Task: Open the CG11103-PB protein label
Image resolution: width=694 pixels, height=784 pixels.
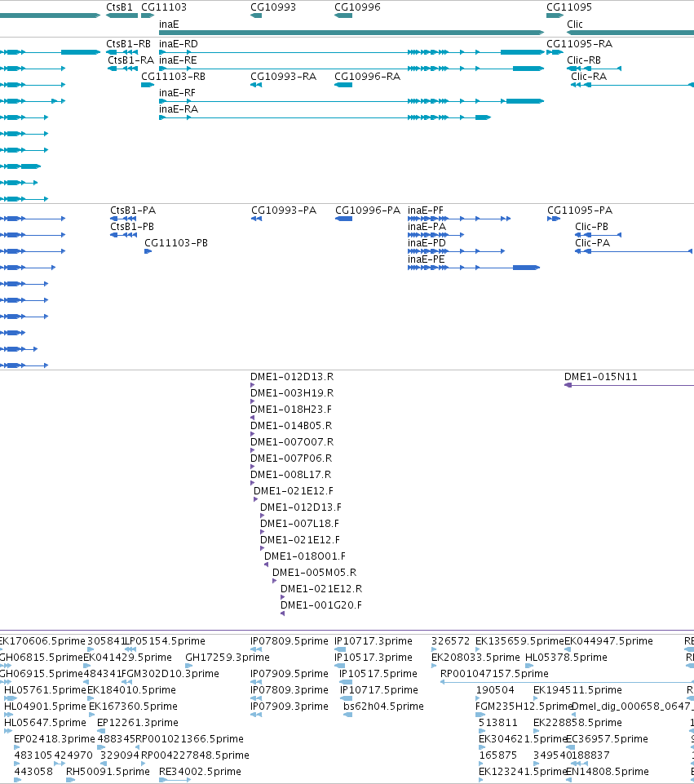Action: click(176, 243)
